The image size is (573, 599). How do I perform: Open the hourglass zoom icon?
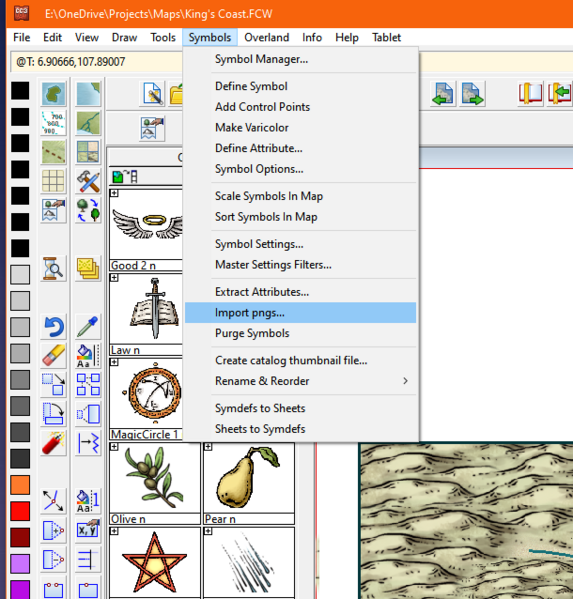click(x=53, y=268)
